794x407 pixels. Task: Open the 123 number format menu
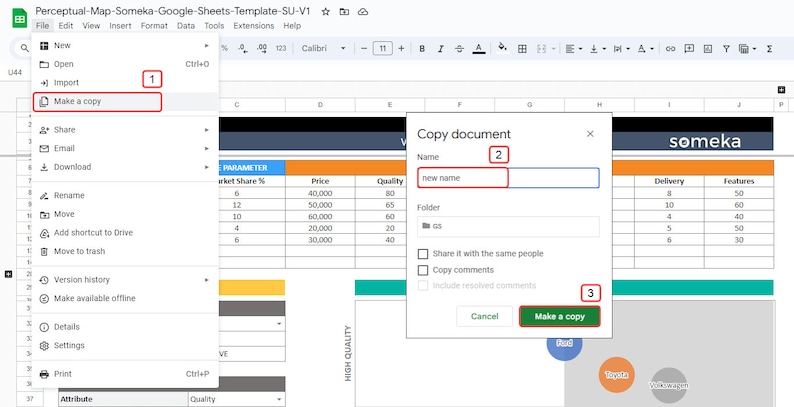tap(281, 49)
